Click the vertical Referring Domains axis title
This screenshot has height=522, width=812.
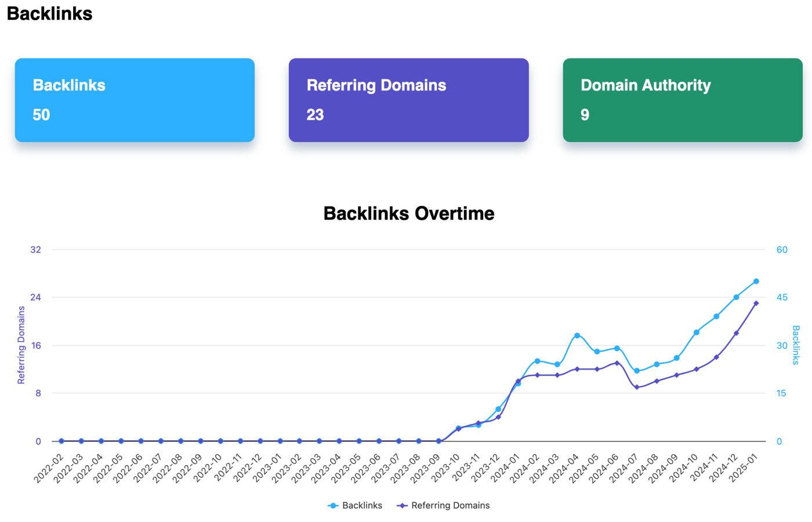(21, 345)
